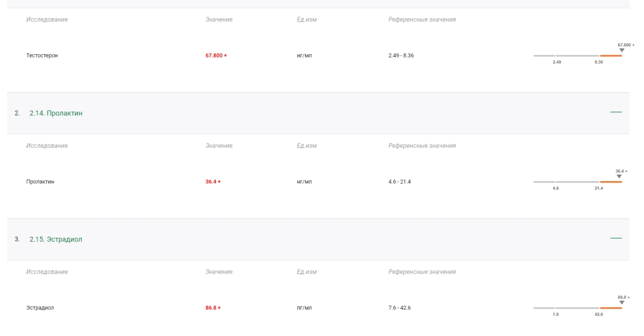Select the Эстрадиол row name
Viewport: 644px width, 336px height.
tap(40, 308)
